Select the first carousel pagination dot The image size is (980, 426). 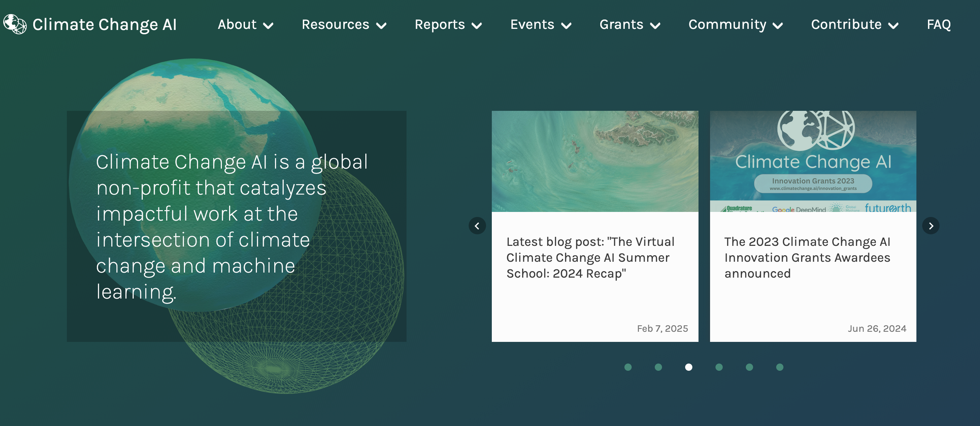(x=628, y=367)
